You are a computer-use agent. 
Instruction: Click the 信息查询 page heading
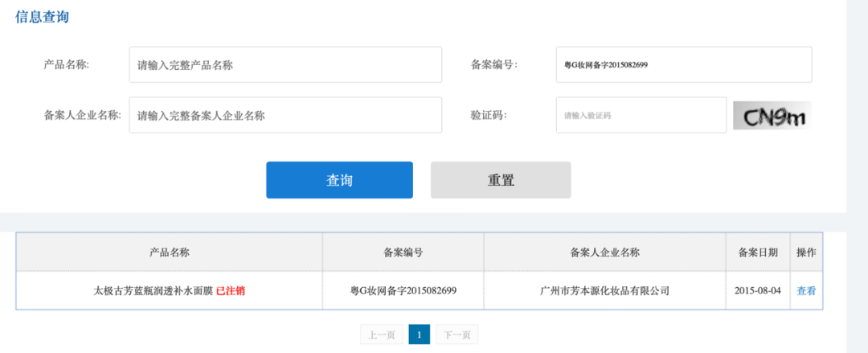click(42, 17)
